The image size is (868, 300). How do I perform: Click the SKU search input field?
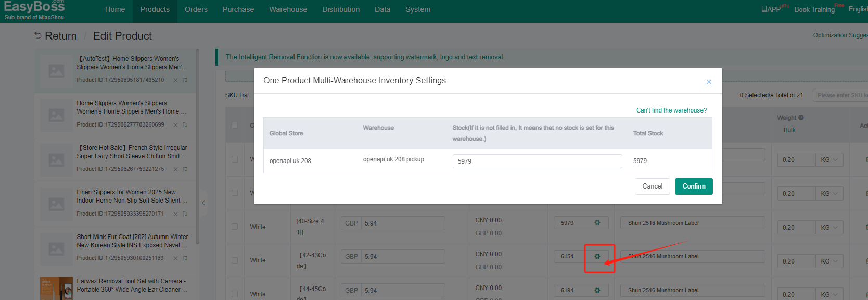[840, 95]
